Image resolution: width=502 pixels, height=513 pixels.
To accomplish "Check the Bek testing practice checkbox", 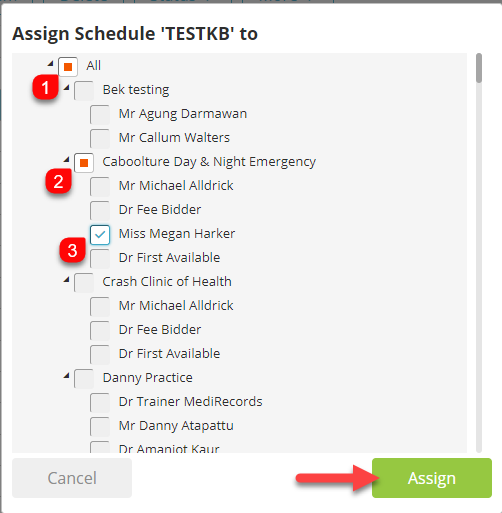I will [x=84, y=91].
